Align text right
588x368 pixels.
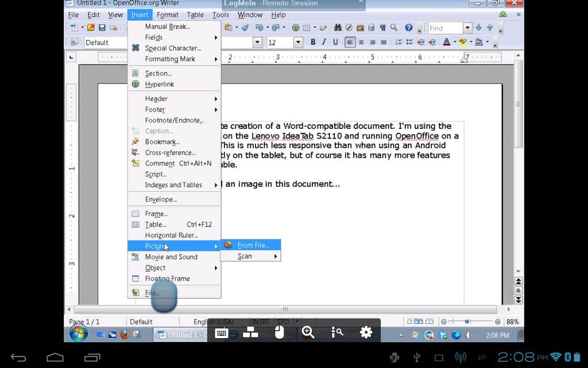(372, 42)
